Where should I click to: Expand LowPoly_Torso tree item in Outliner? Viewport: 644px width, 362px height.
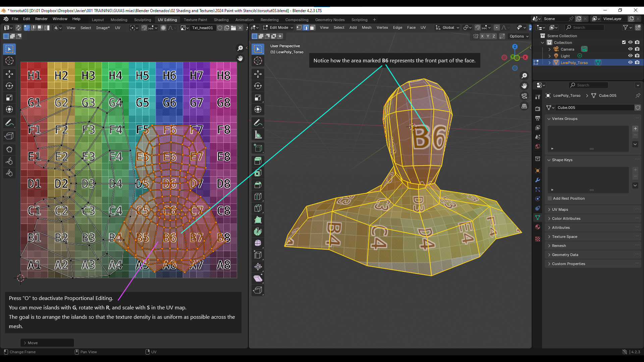tap(549, 63)
